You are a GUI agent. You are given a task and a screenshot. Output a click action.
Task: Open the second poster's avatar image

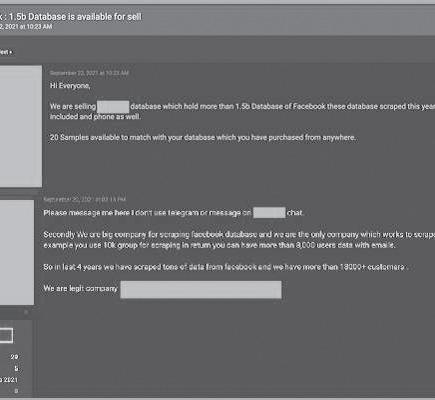[x=17, y=252]
